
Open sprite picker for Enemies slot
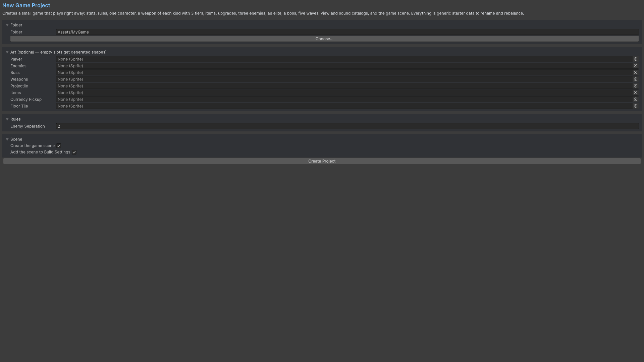point(635,66)
